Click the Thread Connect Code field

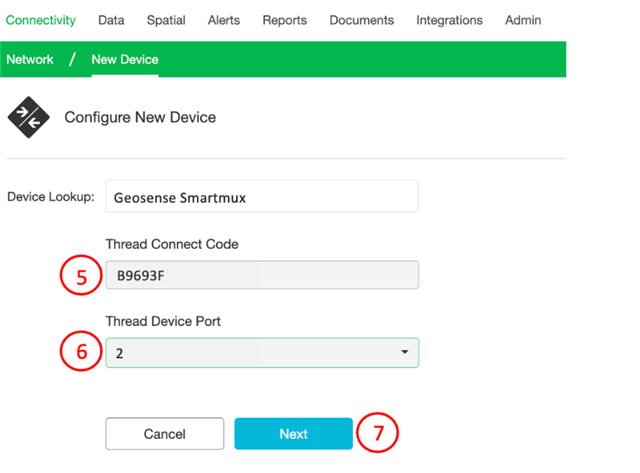(262, 275)
